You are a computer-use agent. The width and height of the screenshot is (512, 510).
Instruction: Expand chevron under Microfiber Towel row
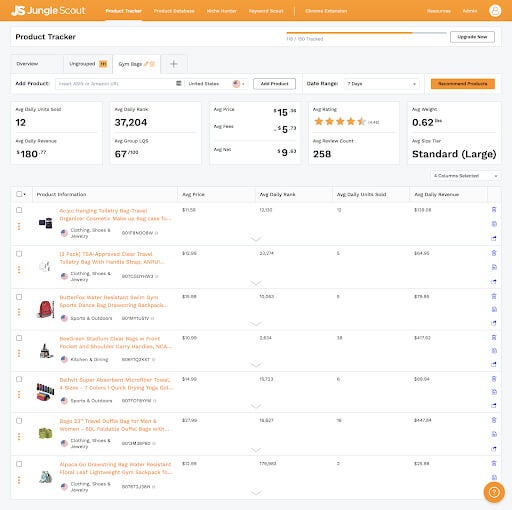tap(256, 406)
